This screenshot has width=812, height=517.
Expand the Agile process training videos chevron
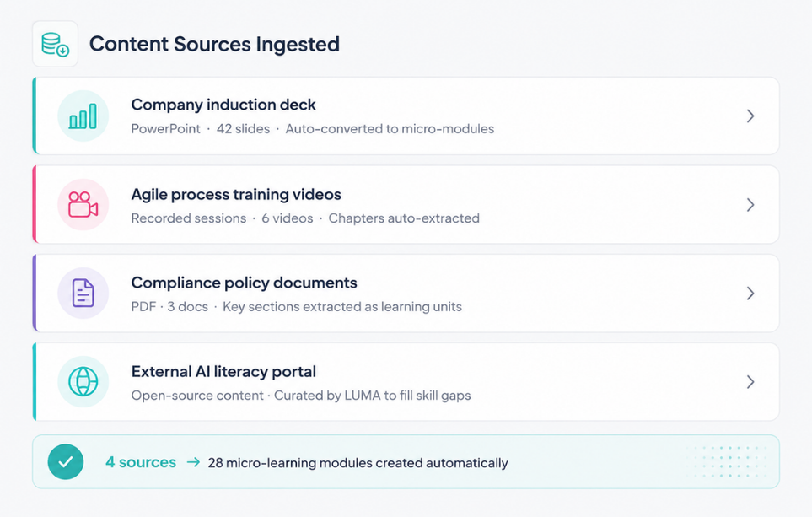(x=750, y=205)
